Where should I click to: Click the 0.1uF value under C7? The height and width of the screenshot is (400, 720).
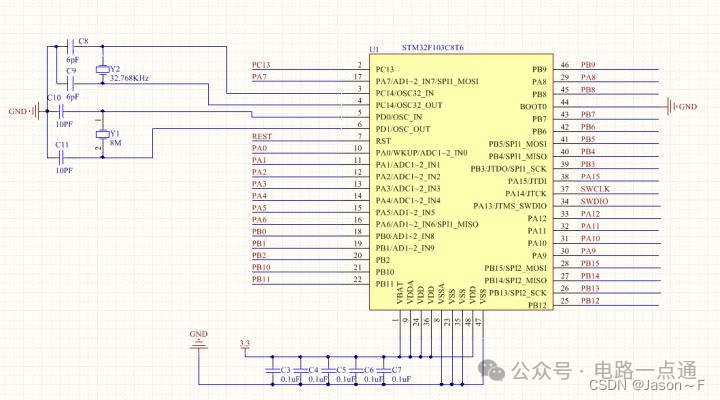[401, 379]
